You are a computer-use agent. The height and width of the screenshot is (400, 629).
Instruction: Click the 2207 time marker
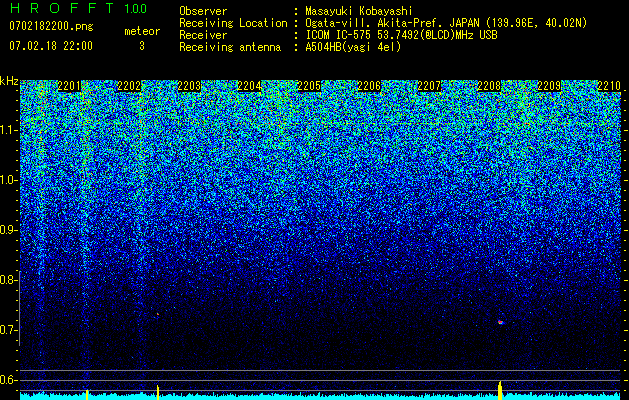pyautogui.click(x=429, y=86)
